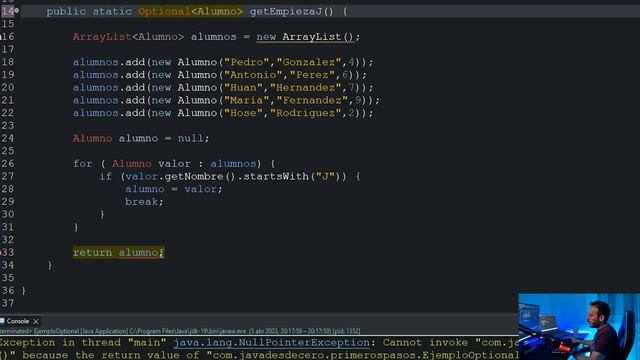Click the 'because the return value of' console text
The height and width of the screenshot is (360, 640).
click(x=111, y=355)
